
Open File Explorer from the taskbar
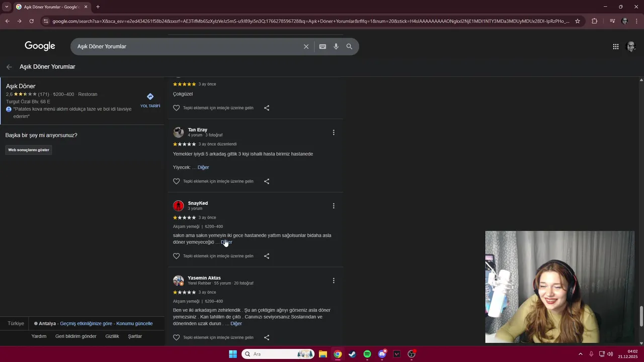pyautogui.click(x=323, y=354)
